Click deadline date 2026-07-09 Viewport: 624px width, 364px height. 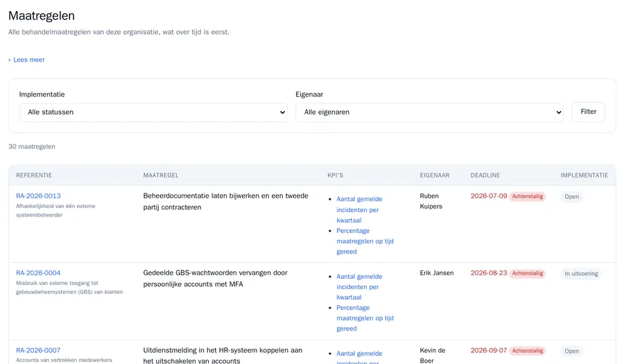489,196
